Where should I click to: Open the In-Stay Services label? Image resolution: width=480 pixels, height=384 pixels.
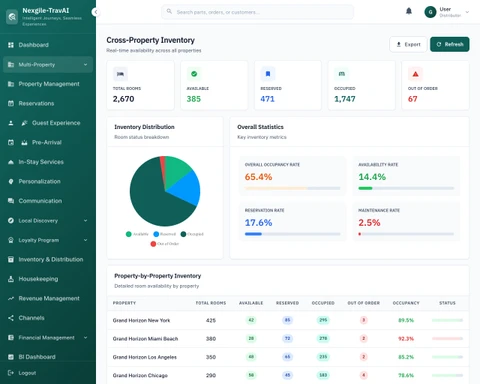pos(41,162)
